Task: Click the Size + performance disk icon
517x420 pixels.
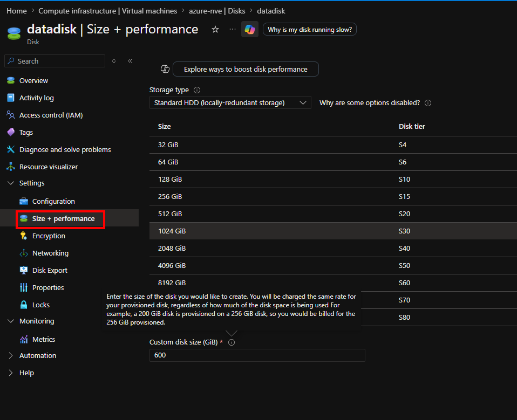Action: pos(24,218)
